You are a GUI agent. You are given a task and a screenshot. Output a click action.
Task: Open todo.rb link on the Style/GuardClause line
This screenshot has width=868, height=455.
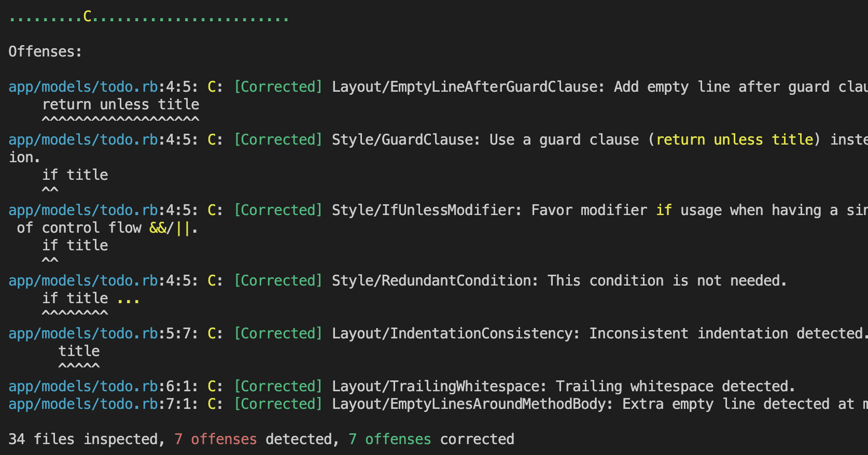click(x=83, y=140)
